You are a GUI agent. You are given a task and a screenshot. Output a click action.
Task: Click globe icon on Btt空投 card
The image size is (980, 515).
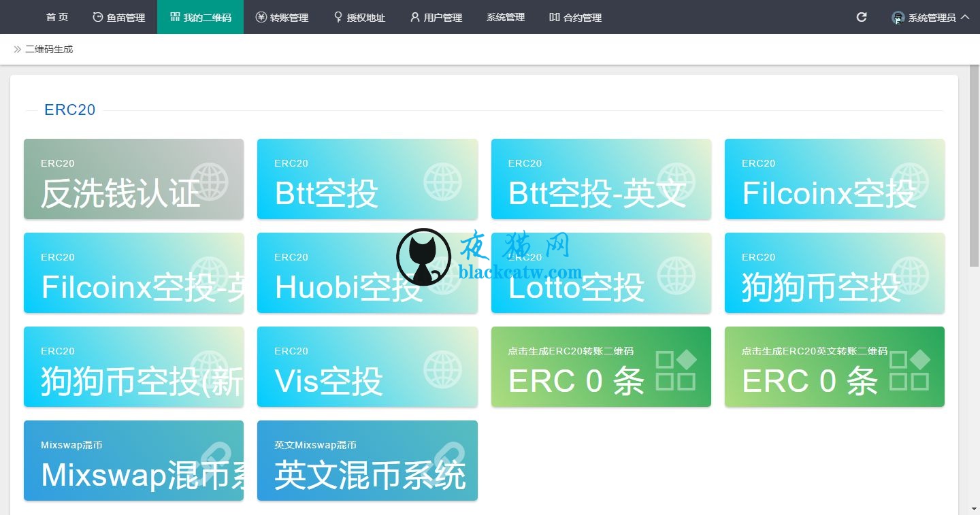pyautogui.click(x=442, y=182)
